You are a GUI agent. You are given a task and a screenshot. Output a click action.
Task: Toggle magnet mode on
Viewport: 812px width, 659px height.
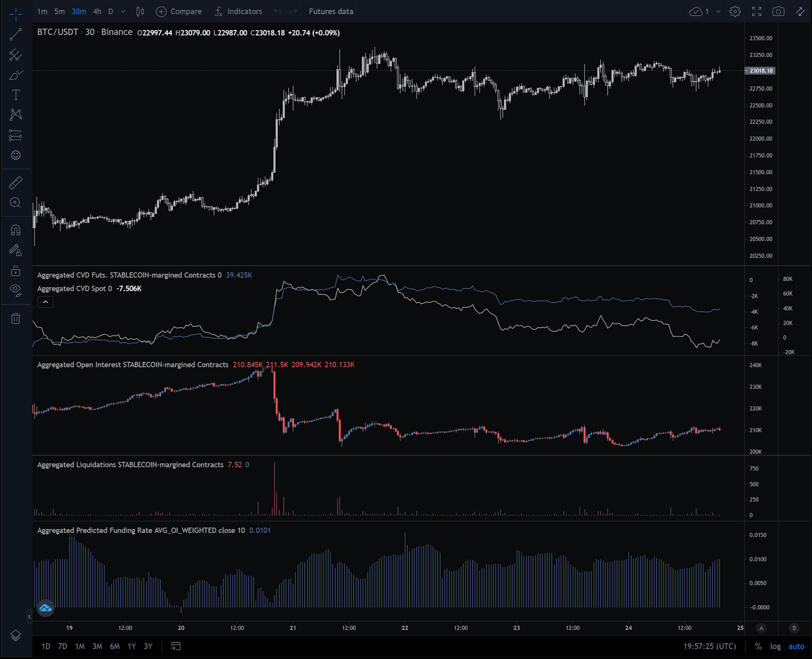(16, 230)
